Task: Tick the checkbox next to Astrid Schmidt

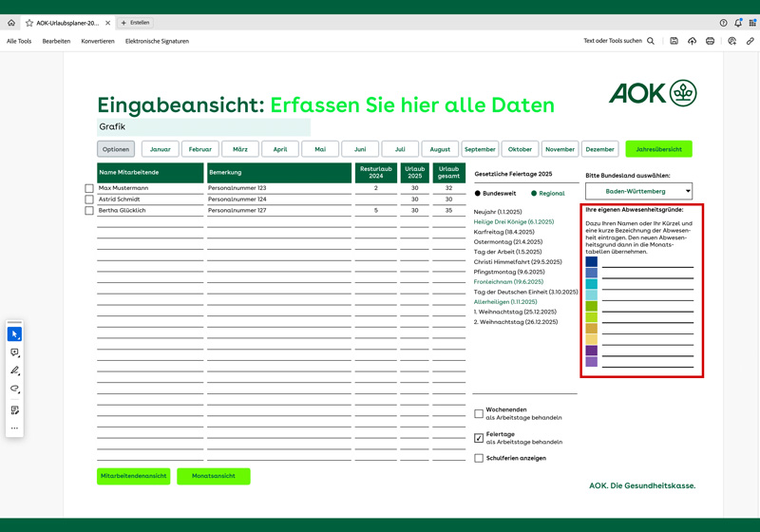Action: 89,199
